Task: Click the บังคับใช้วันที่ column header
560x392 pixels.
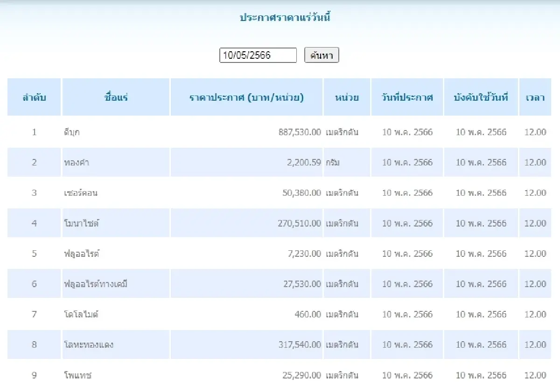Action: click(481, 97)
